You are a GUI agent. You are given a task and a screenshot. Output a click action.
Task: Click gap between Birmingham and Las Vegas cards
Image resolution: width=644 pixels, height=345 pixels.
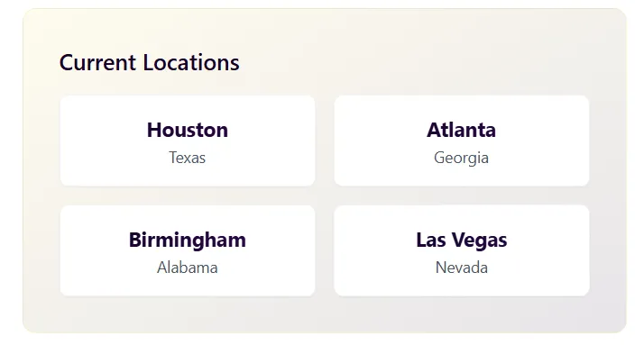325,250
